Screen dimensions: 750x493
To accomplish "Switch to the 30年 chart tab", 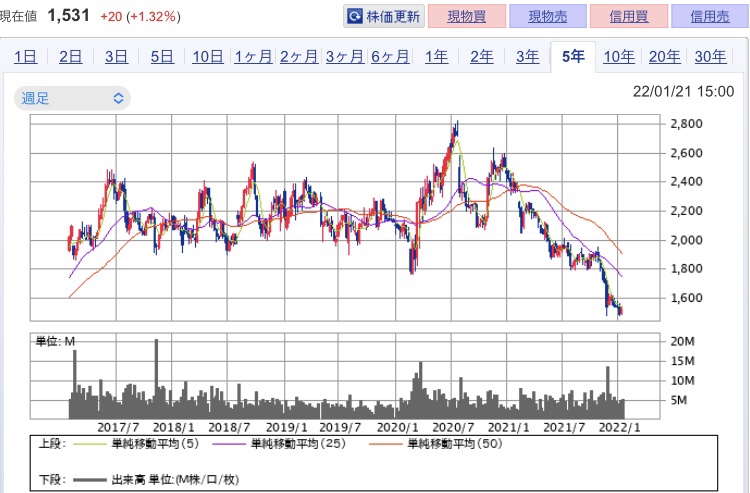I will point(710,57).
